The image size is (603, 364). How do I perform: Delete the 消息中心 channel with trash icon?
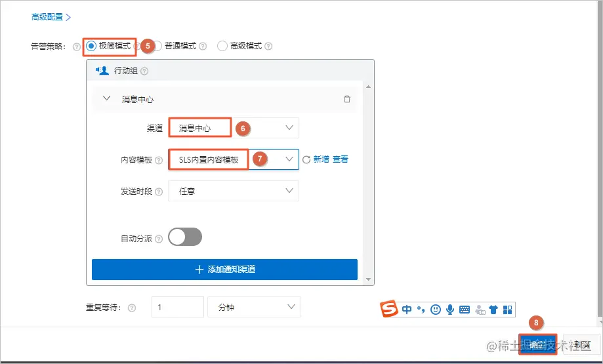click(x=347, y=99)
